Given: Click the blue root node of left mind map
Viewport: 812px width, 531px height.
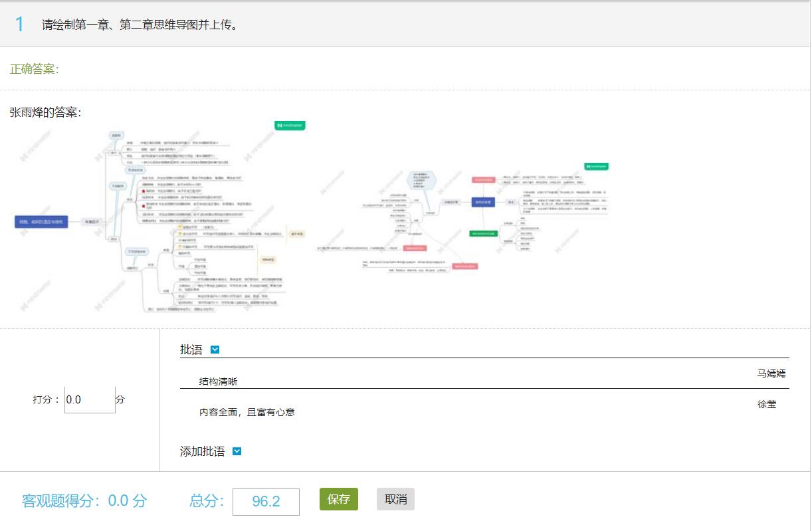Looking at the screenshot, I should click(41, 222).
